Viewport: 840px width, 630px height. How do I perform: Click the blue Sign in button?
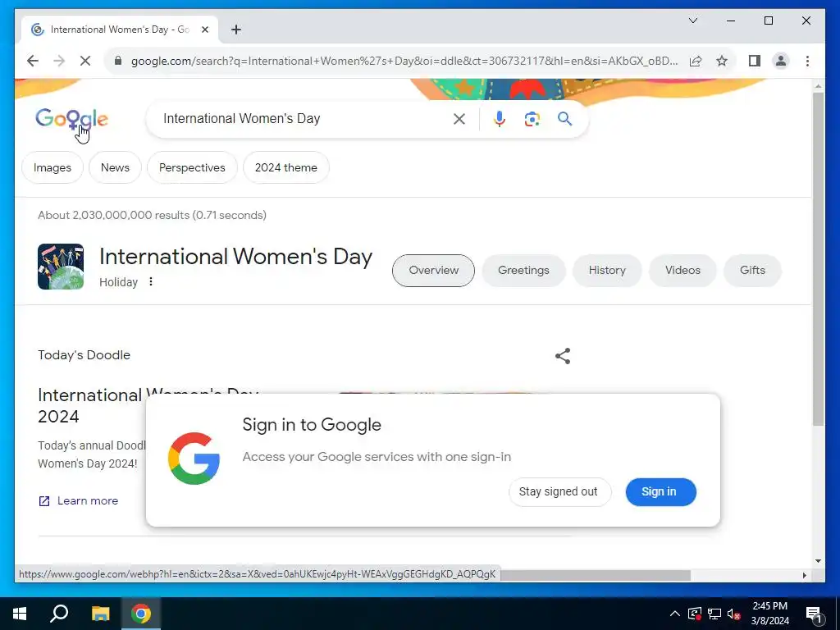[660, 492]
